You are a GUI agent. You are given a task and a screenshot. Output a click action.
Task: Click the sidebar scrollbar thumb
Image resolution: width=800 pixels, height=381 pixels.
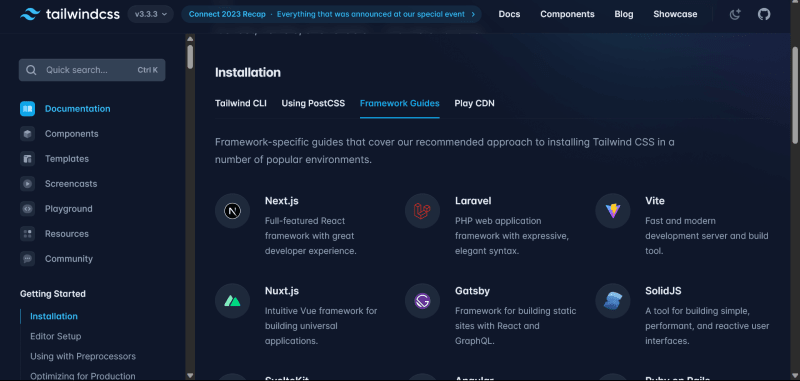(x=190, y=57)
